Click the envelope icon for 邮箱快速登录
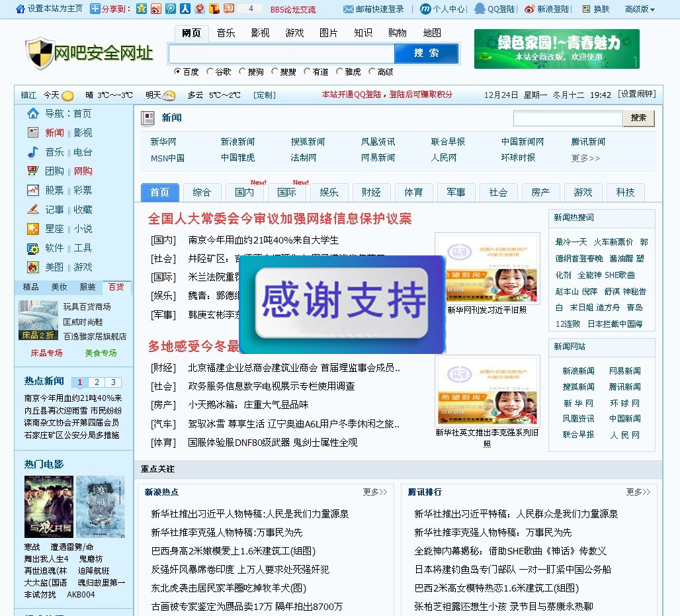This screenshot has width=680, height=616. point(348,9)
